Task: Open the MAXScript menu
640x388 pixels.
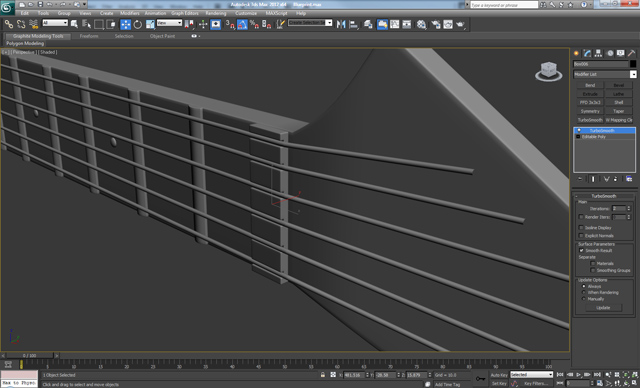Action: pos(276,13)
